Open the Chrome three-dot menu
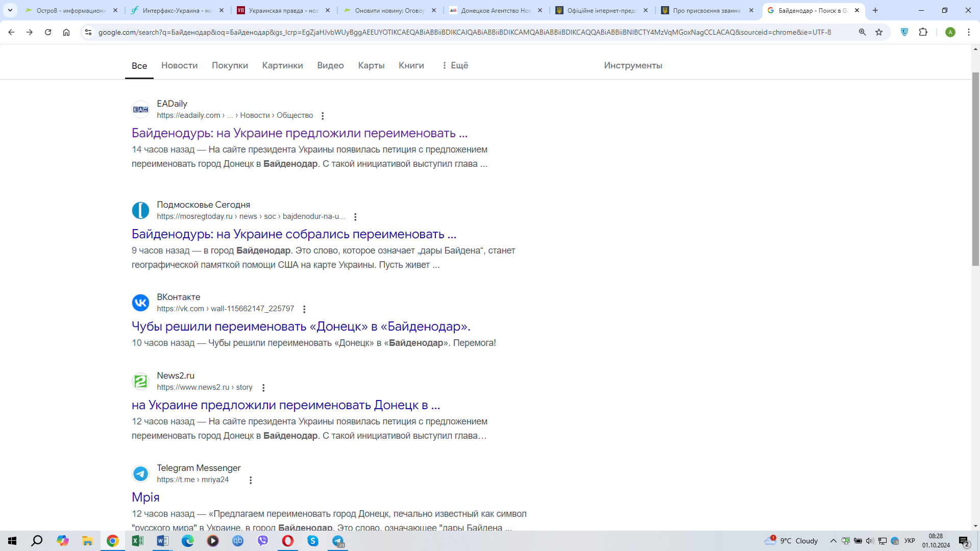Image resolution: width=980 pixels, height=551 pixels. pyautogui.click(x=969, y=32)
